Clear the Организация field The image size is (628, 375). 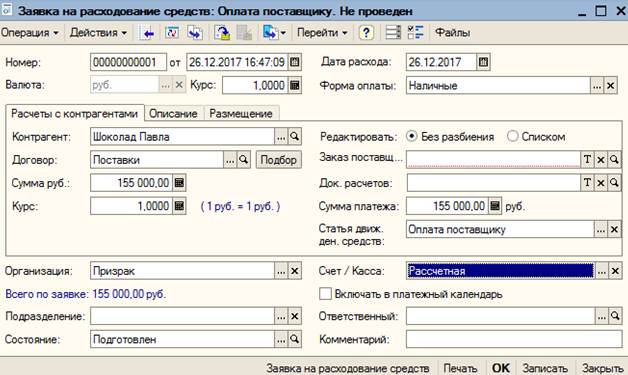click(294, 271)
